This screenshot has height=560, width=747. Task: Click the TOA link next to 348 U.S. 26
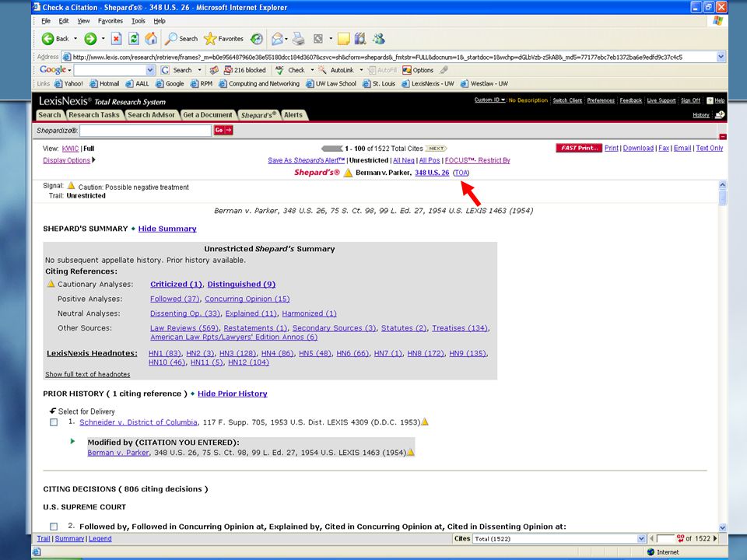[461, 173]
